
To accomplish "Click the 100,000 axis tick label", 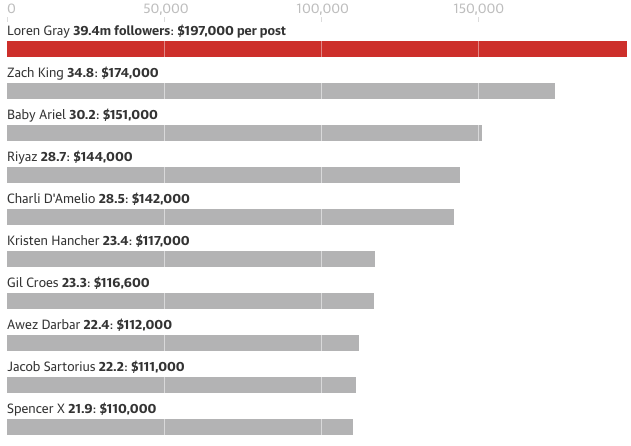I will [322, 9].
